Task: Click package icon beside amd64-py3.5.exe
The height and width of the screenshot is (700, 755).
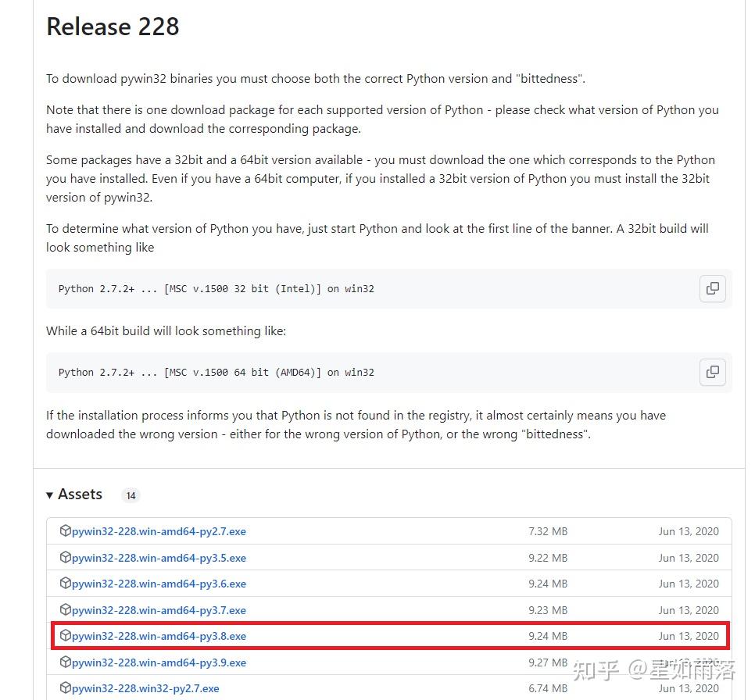Action: click(x=65, y=557)
